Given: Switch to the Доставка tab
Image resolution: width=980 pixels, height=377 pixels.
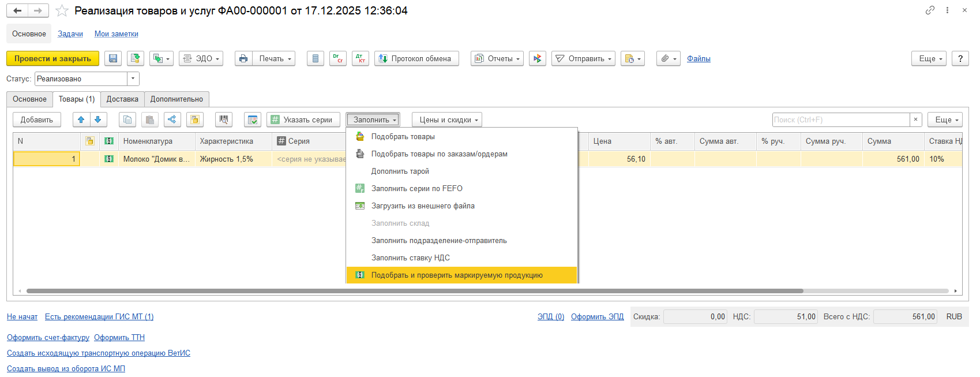Looking at the screenshot, I should 122,99.
